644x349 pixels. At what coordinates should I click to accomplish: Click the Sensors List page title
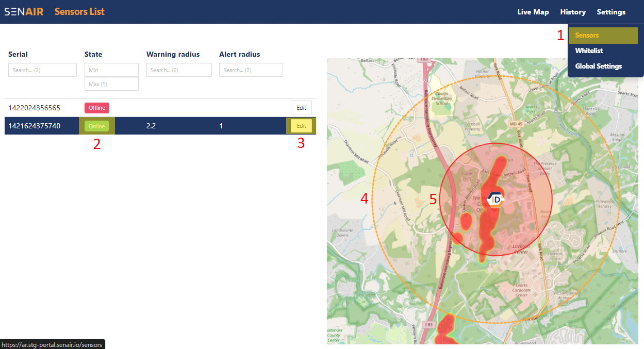pyautogui.click(x=79, y=11)
